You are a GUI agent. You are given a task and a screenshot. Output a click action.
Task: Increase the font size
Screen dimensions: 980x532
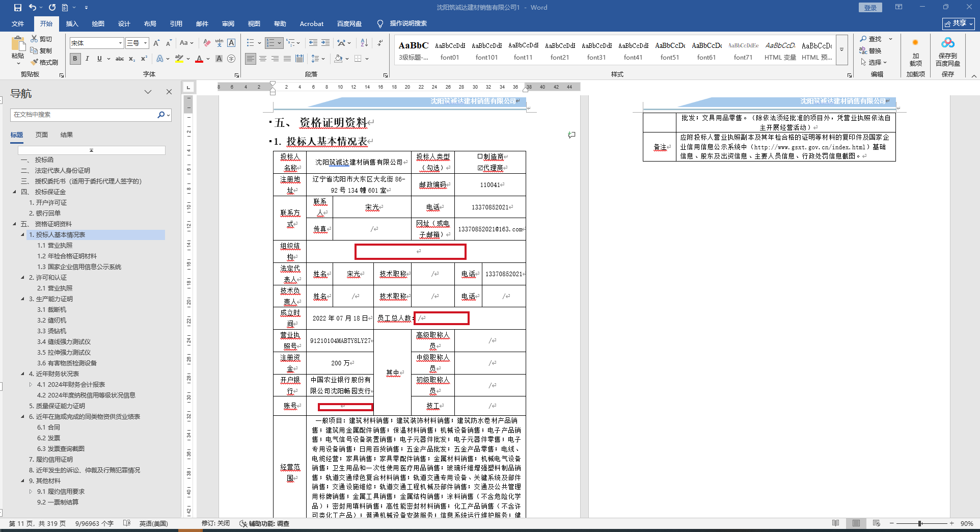pyautogui.click(x=156, y=43)
